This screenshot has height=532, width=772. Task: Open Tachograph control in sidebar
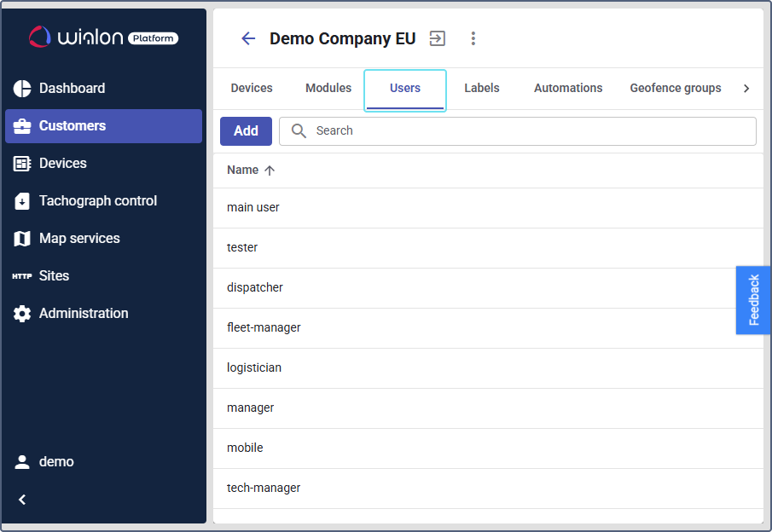click(x=97, y=200)
